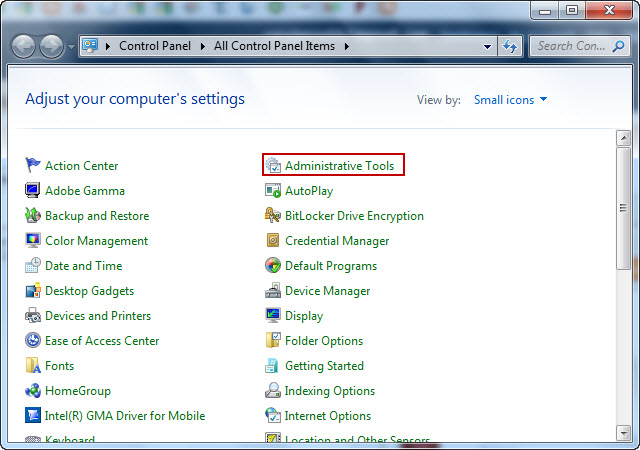
Task: Open the Action Center link
Action: click(x=82, y=166)
